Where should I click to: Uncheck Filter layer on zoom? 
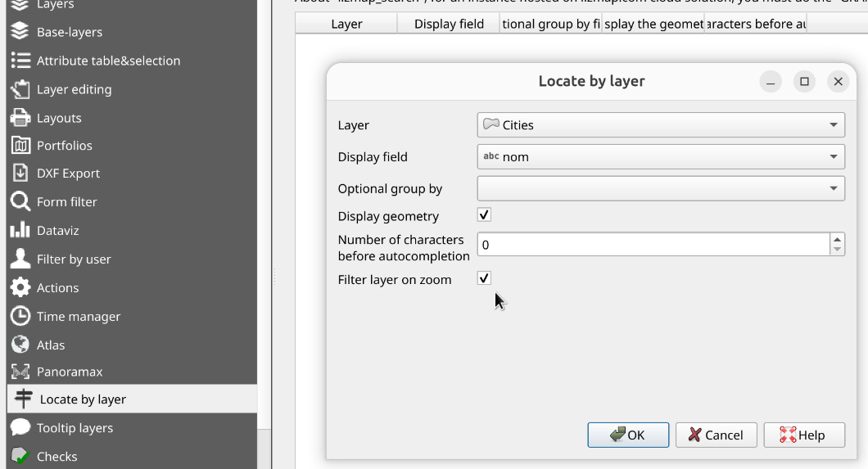pos(485,278)
